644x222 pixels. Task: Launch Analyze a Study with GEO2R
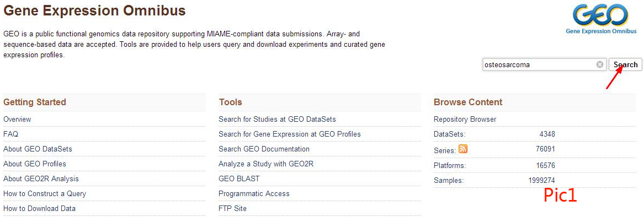tap(266, 164)
